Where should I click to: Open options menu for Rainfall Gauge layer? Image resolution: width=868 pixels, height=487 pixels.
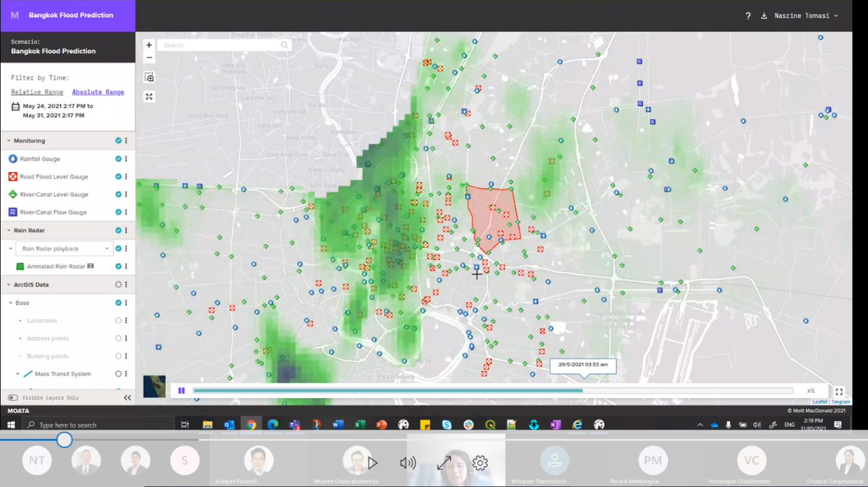tap(126, 159)
